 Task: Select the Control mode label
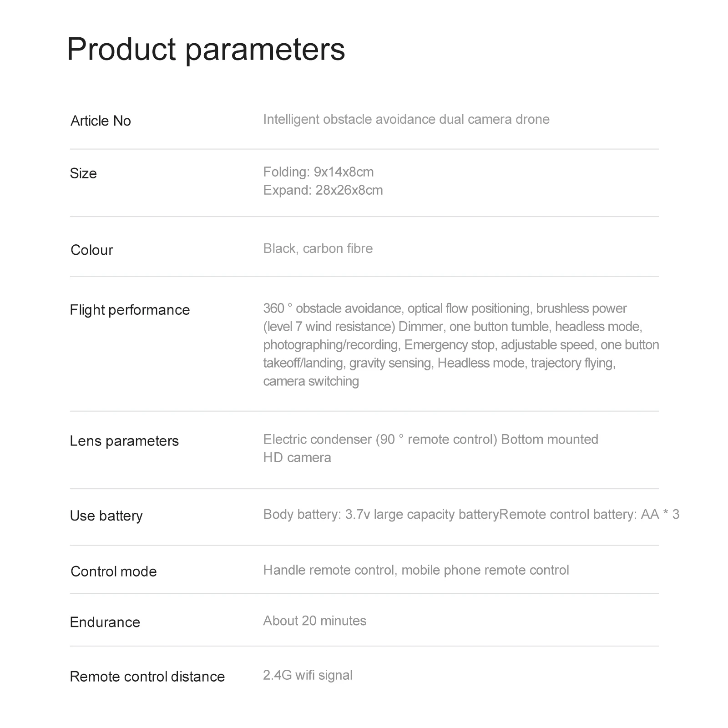click(113, 571)
